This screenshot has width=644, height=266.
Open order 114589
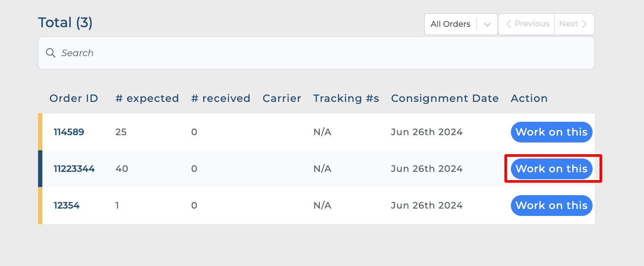(x=69, y=132)
